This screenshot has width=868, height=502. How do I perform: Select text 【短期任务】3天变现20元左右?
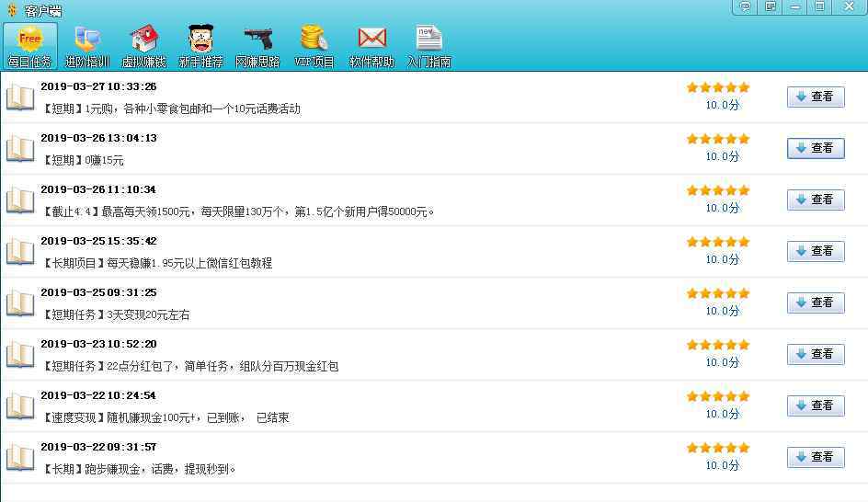pyautogui.click(x=116, y=315)
